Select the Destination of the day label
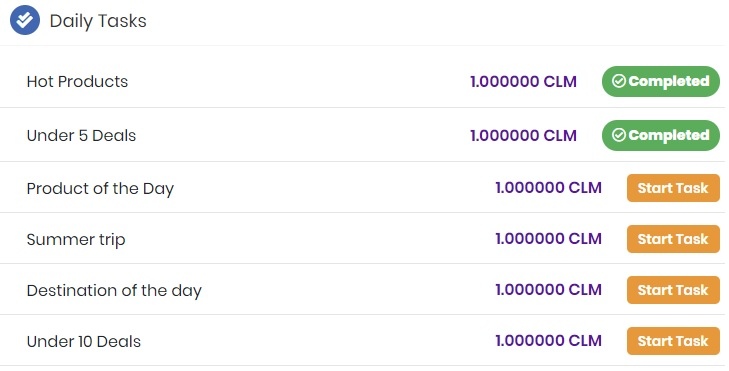The image size is (729, 371). pos(114,291)
